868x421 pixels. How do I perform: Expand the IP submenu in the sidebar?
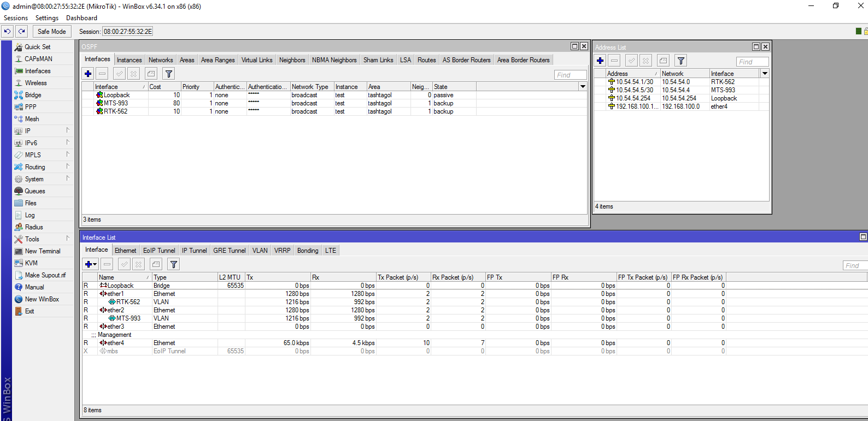coord(43,131)
